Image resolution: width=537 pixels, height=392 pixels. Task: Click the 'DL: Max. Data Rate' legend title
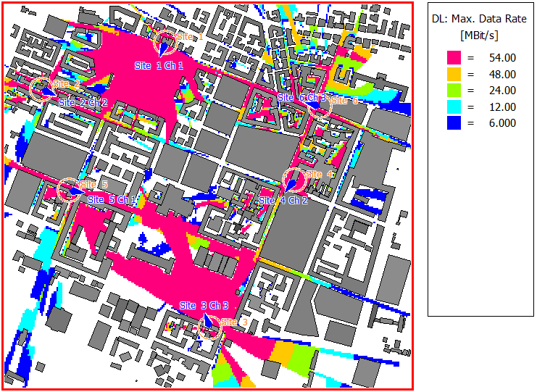click(x=480, y=20)
